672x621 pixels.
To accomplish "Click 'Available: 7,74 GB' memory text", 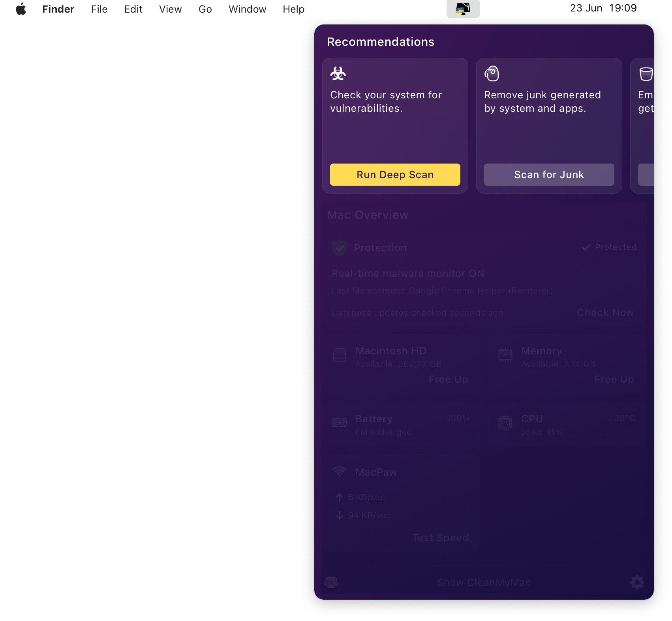I will click(x=558, y=364).
